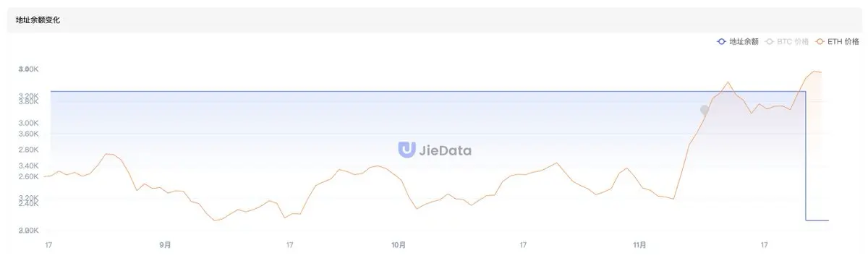Viewport: 868px width, 266px height.
Task: Click the 10月 label on the time axis
Action: (399, 246)
